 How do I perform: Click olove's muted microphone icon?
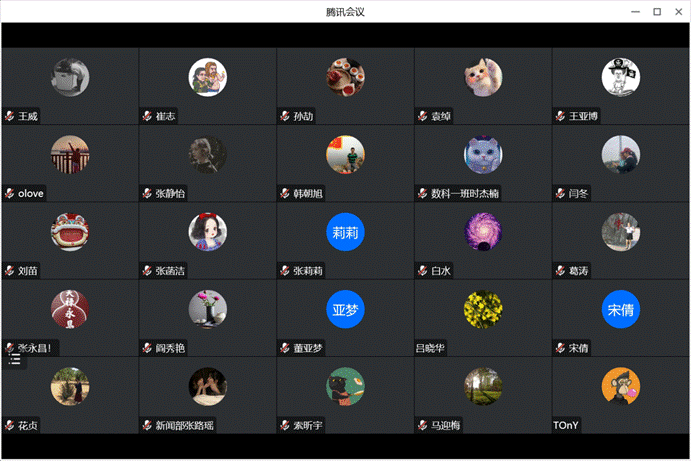tap(10, 193)
